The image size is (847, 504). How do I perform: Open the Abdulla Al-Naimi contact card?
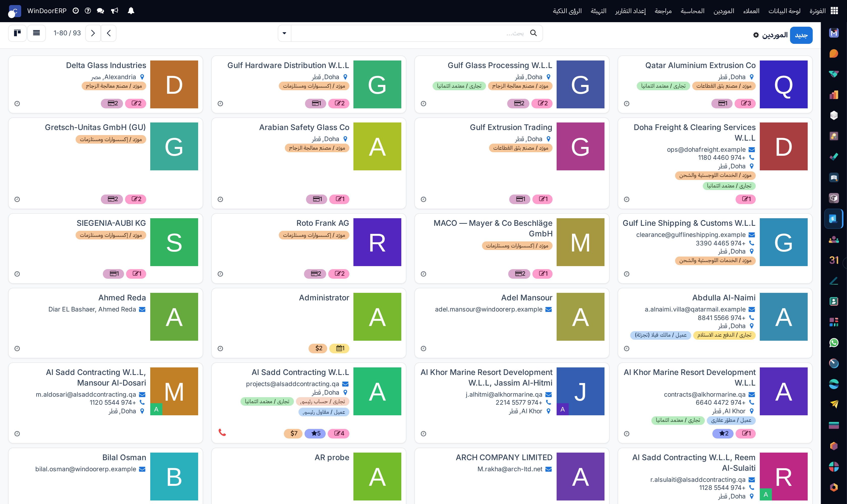point(715,323)
